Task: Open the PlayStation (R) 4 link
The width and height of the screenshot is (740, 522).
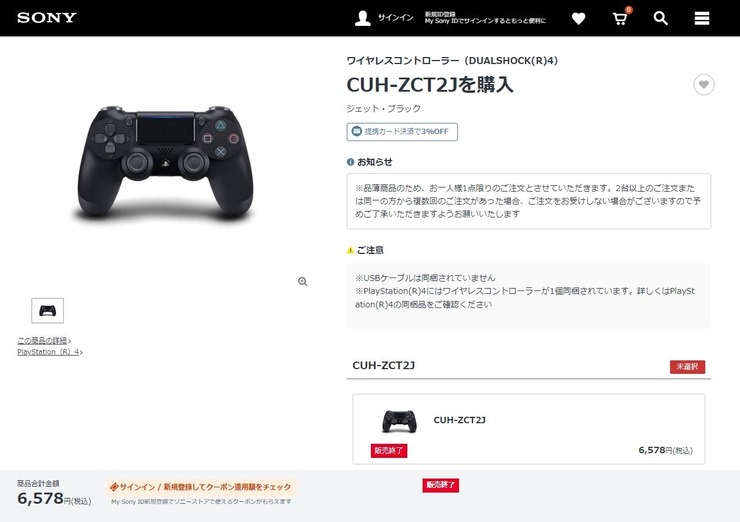Action: point(50,352)
